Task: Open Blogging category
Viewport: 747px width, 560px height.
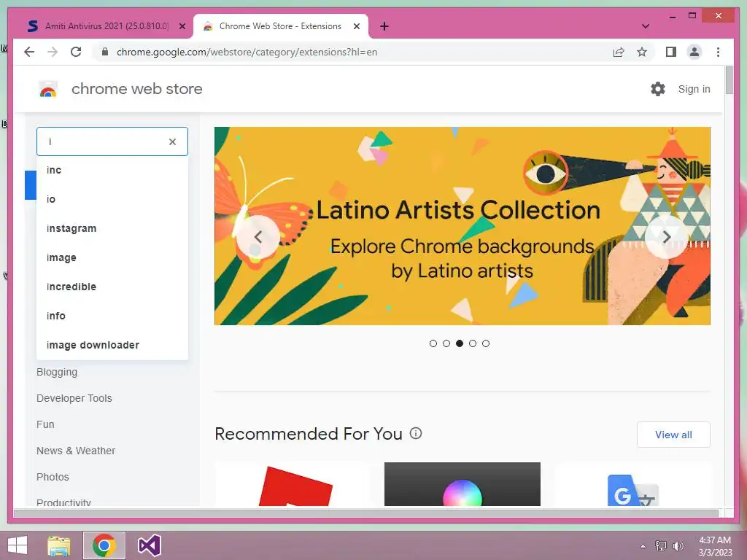Action: (x=57, y=372)
